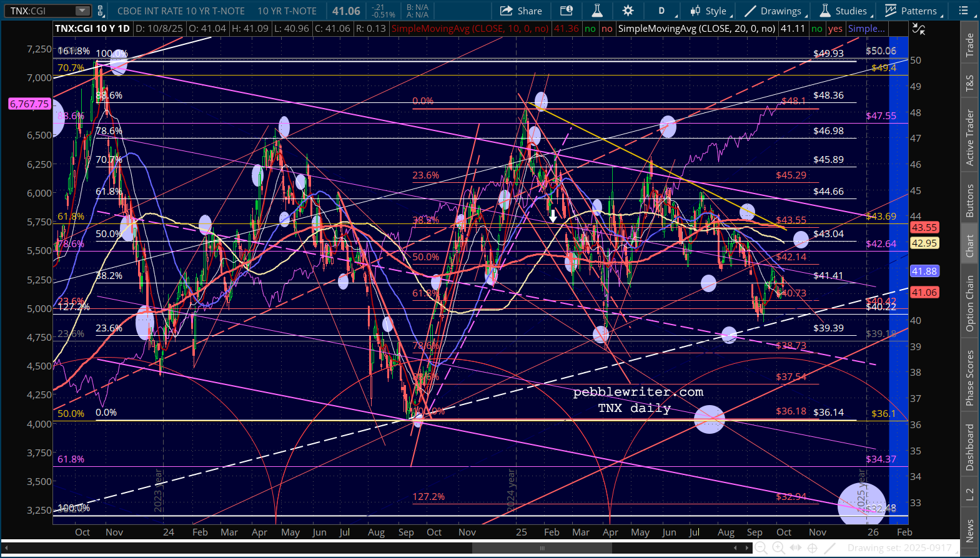Zoom in using the magnifier plus icon
The height and width of the screenshot is (558, 980).
click(x=778, y=548)
